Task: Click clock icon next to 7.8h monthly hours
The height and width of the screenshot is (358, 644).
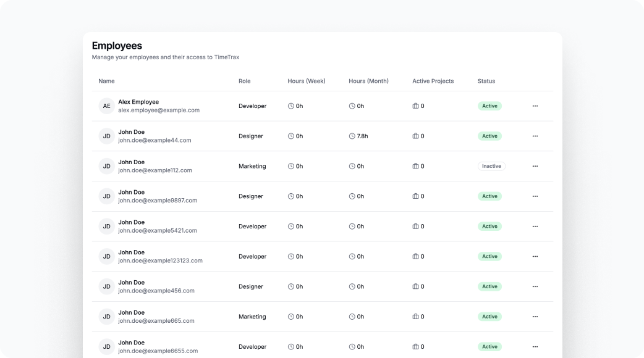Action: [352, 136]
